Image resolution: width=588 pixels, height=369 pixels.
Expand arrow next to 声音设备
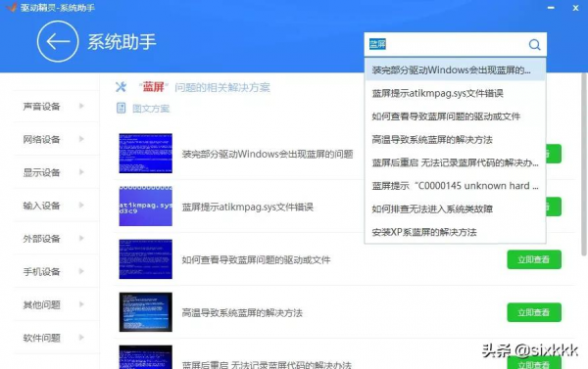(81, 106)
